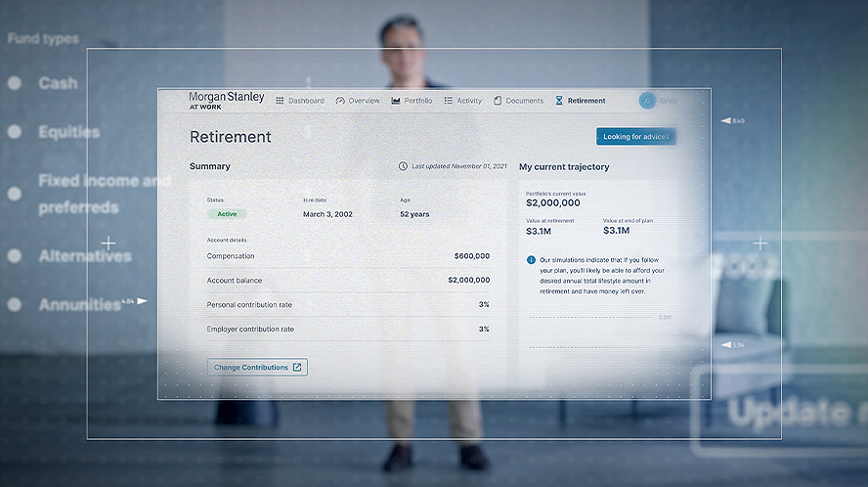Click the Retirement hourglass icon

tap(559, 101)
